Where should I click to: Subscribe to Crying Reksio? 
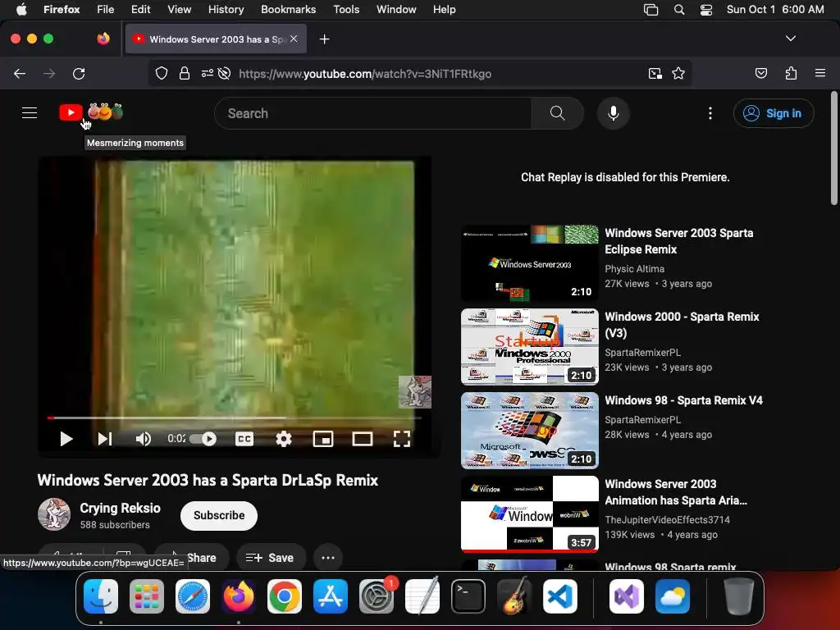[218, 515]
